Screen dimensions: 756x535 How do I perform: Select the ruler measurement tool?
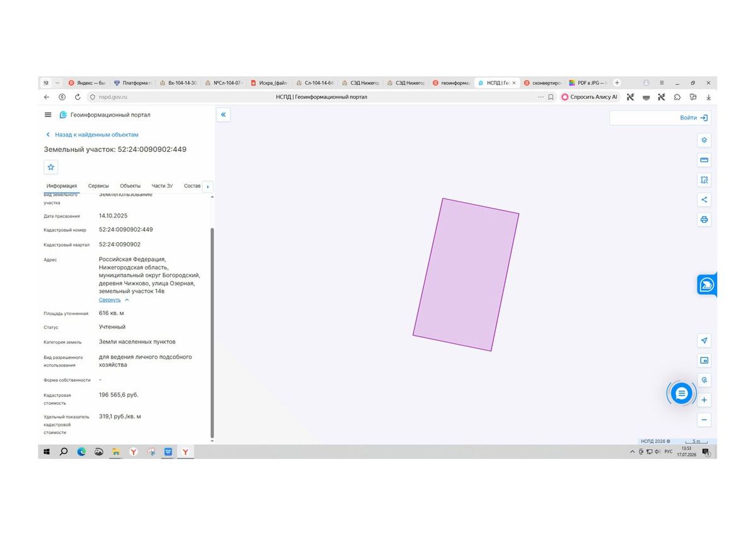pyautogui.click(x=704, y=160)
